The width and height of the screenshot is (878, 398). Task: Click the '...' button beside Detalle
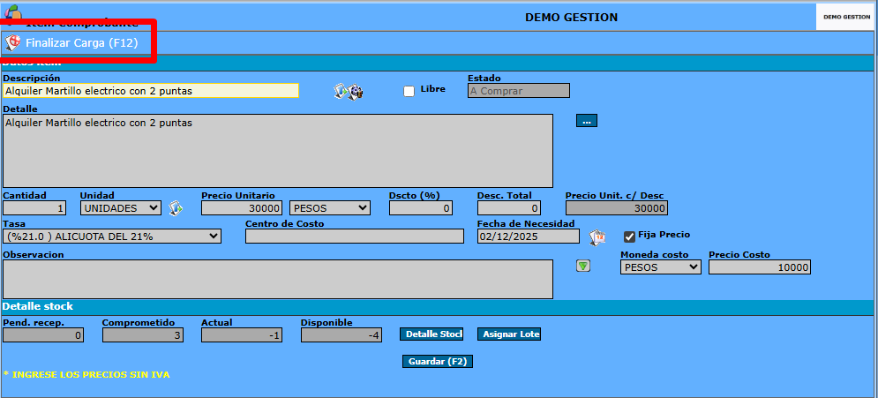pyautogui.click(x=587, y=120)
